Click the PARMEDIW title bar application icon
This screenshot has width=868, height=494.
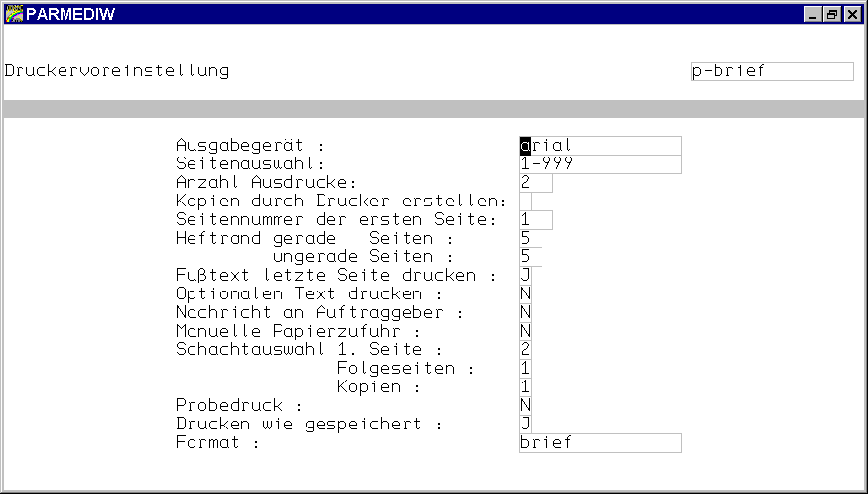pos(14,14)
